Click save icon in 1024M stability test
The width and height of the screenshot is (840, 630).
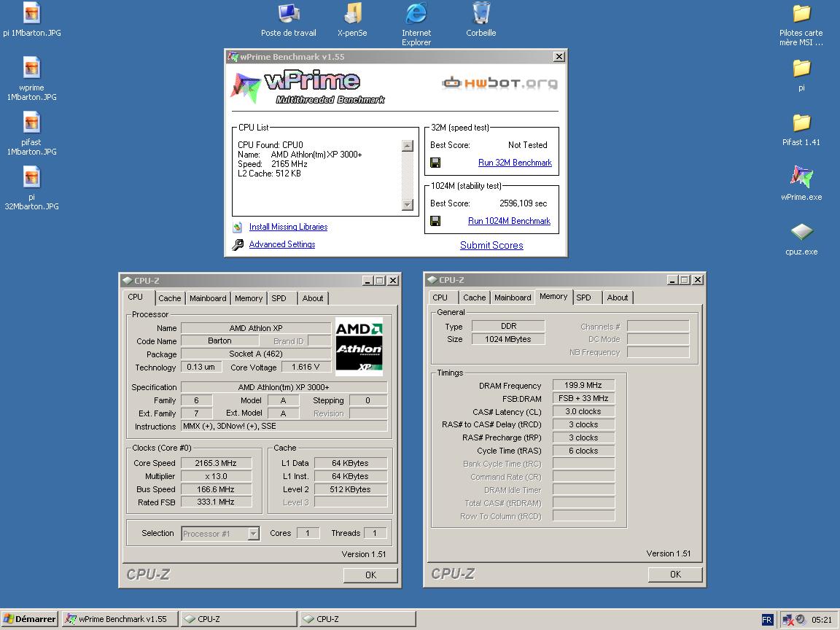click(x=435, y=221)
